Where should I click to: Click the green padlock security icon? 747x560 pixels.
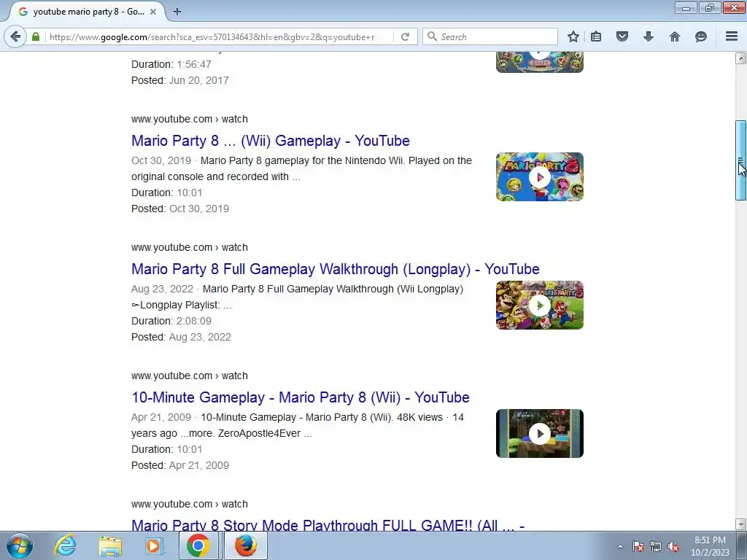(x=36, y=36)
